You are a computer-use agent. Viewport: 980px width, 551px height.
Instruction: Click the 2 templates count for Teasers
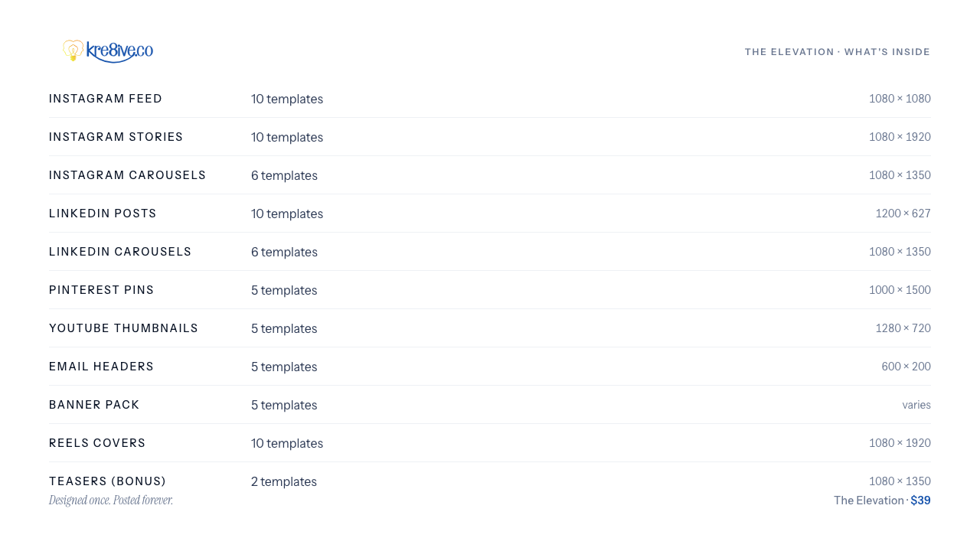(x=284, y=481)
